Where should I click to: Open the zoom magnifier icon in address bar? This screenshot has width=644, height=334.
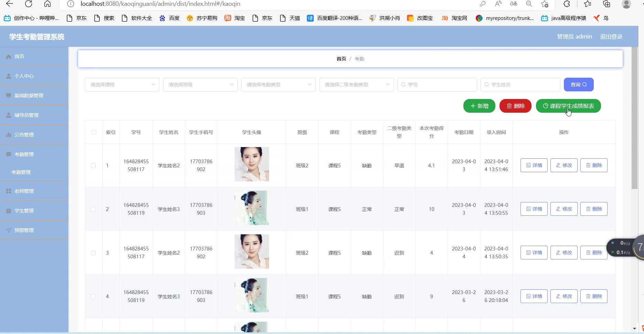[529, 4]
